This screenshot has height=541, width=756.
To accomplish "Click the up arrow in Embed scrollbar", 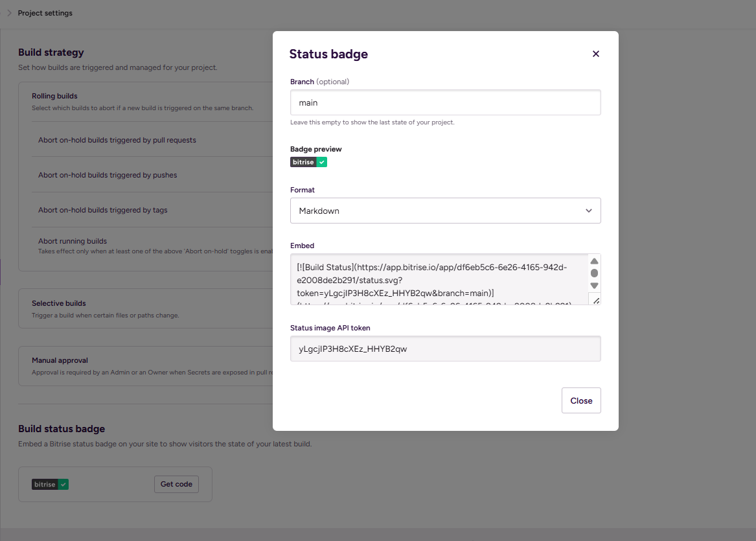I will click(594, 261).
